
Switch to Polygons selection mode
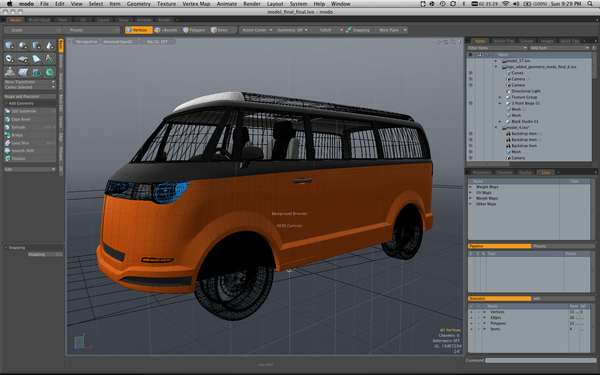point(194,30)
